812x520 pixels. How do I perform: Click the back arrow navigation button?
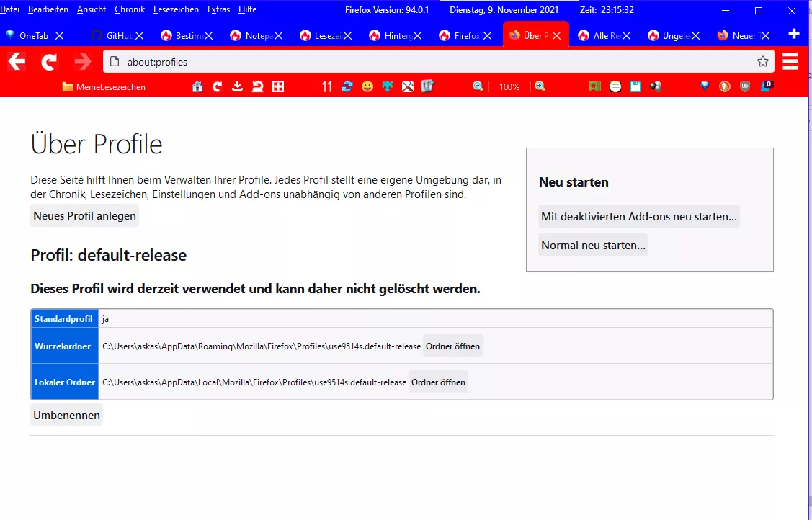[x=17, y=61]
